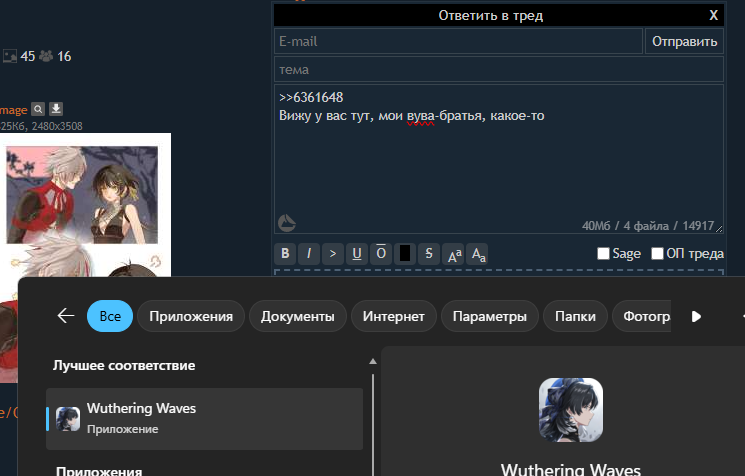Select the Все filter tab
The width and height of the screenshot is (745, 476).
110,316
